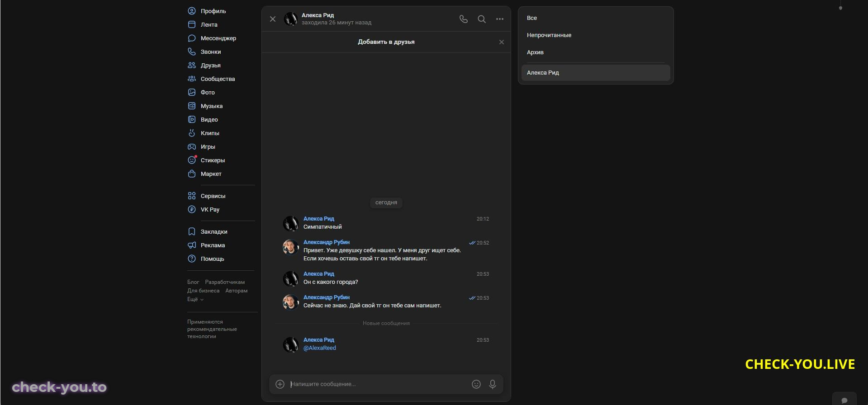Go to Лента news feed icon
The height and width of the screenshot is (405, 868).
(192, 24)
